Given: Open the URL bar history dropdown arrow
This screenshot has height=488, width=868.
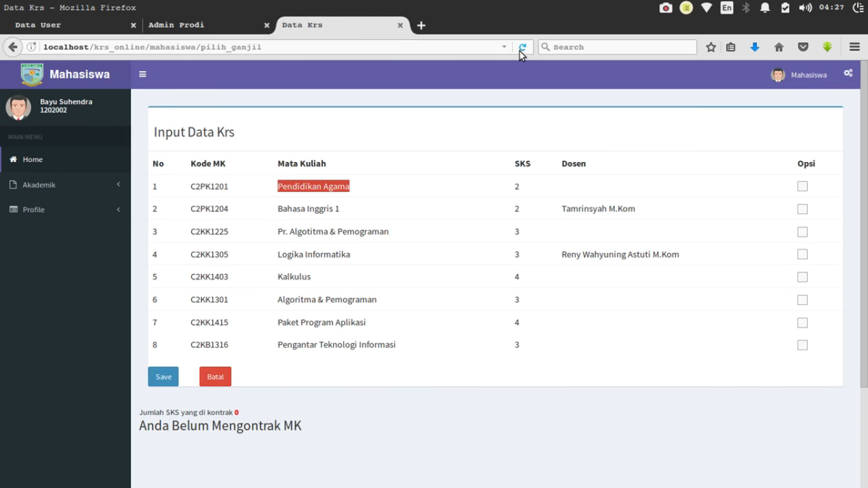Looking at the screenshot, I should pos(504,47).
